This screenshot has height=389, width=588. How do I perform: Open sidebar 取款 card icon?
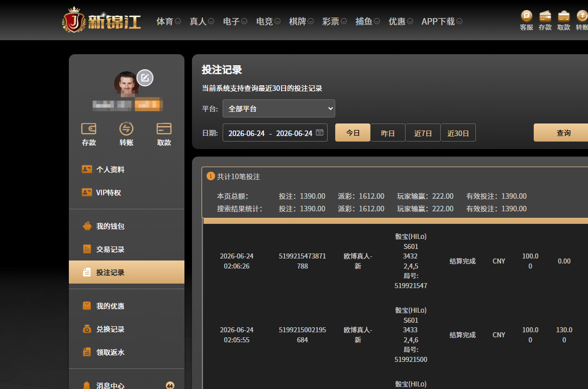click(164, 128)
